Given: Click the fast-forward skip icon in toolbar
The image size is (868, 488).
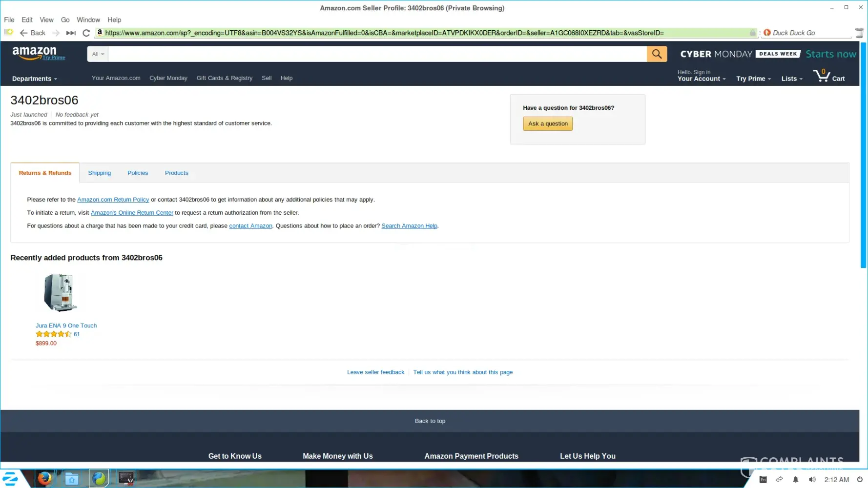Looking at the screenshot, I should [71, 33].
